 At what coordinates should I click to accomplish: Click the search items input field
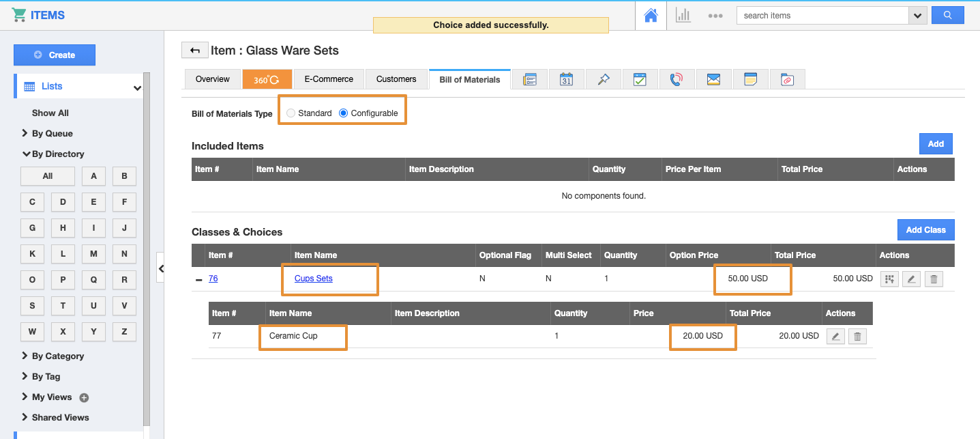822,16
